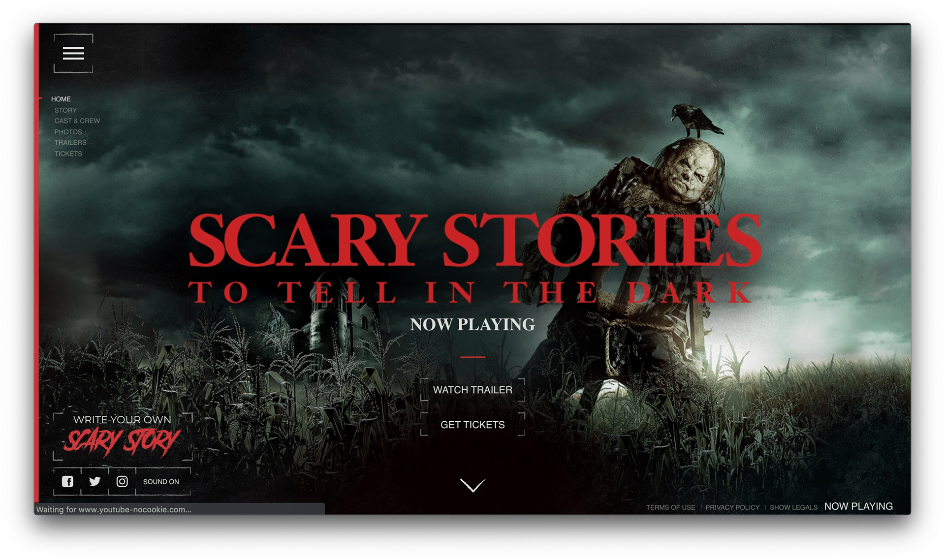Viewport: 945px width, 560px height.
Task: Select Story in side navigation
Action: [65, 110]
